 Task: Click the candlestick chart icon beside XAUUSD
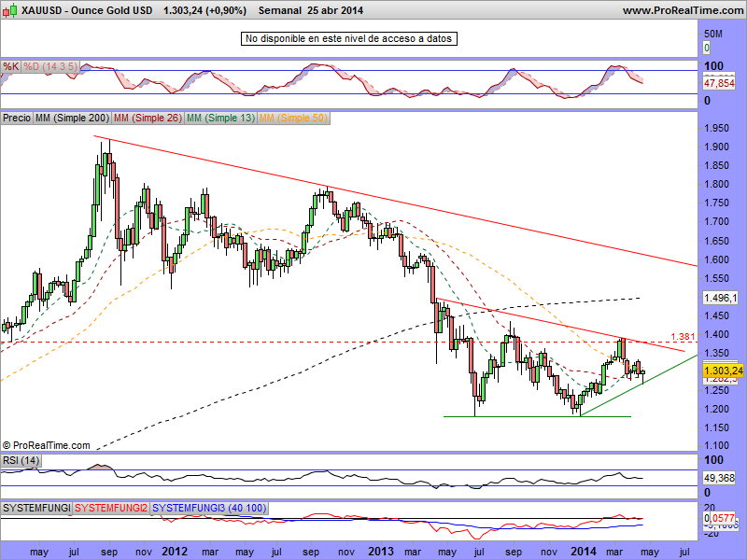pyautogui.click(x=10, y=10)
